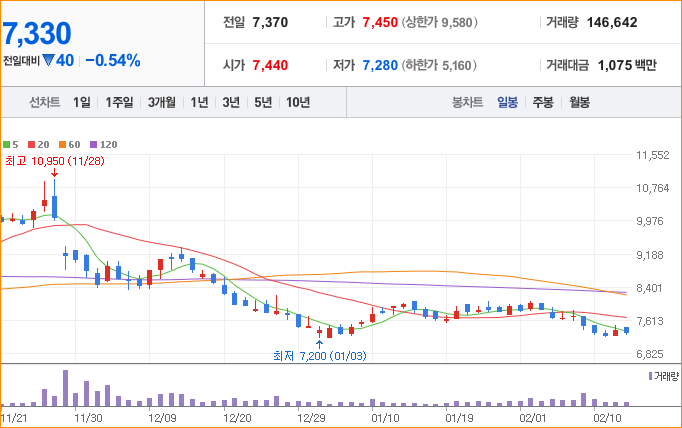Screen dimensions: 682x428
Task: Click the 12/09 date axis label
Action: pyautogui.click(x=162, y=418)
